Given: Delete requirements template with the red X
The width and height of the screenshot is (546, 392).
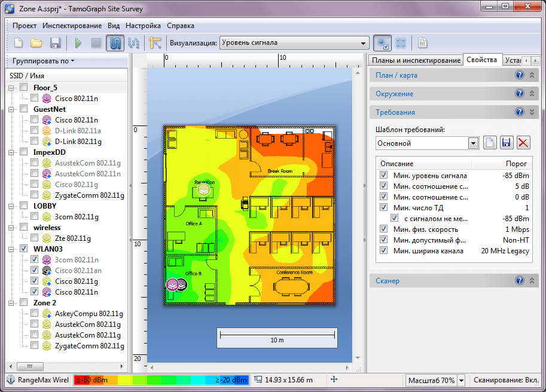Looking at the screenshot, I should [x=523, y=143].
